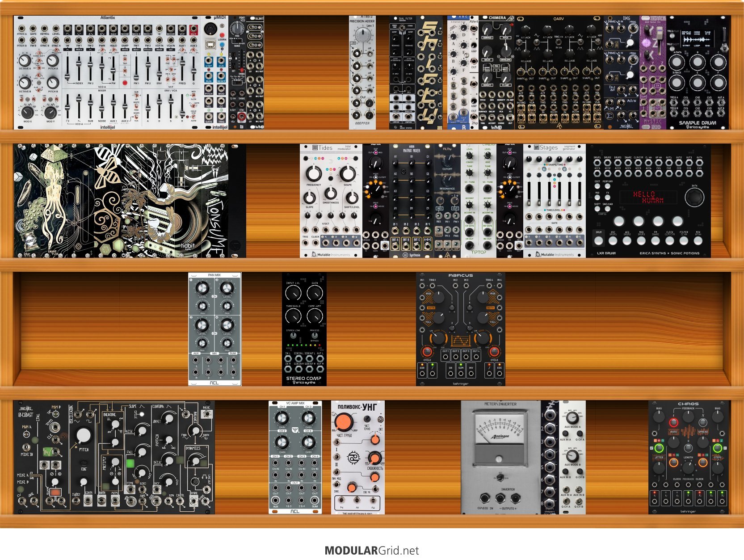744x560 pixels.
Task: Click the SHAPE knob on Tides
Action: coord(347,173)
